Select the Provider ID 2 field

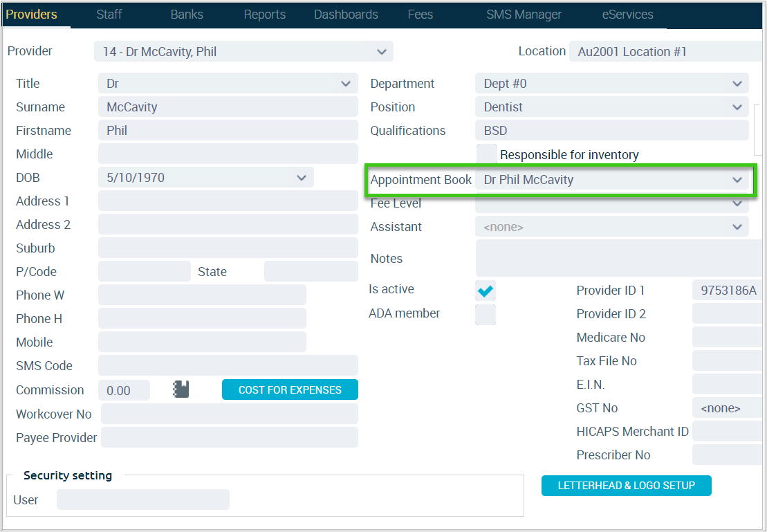pyautogui.click(x=728, y=313)
